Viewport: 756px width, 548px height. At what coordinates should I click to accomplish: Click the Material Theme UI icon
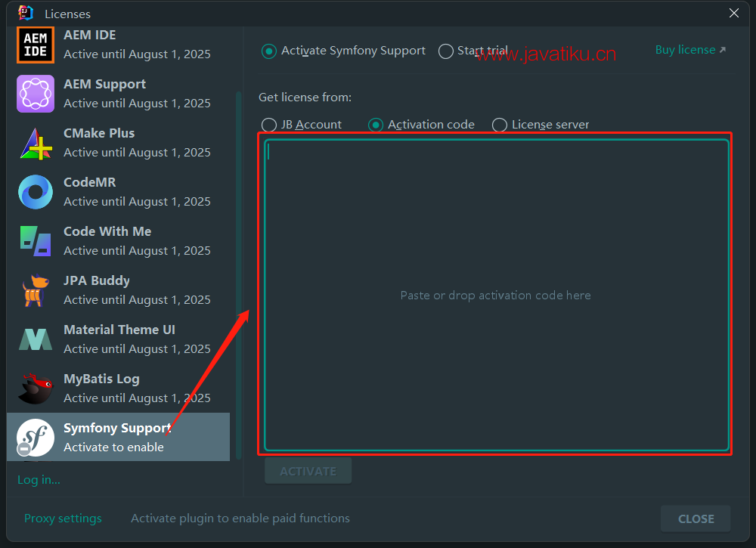point(36,339)
